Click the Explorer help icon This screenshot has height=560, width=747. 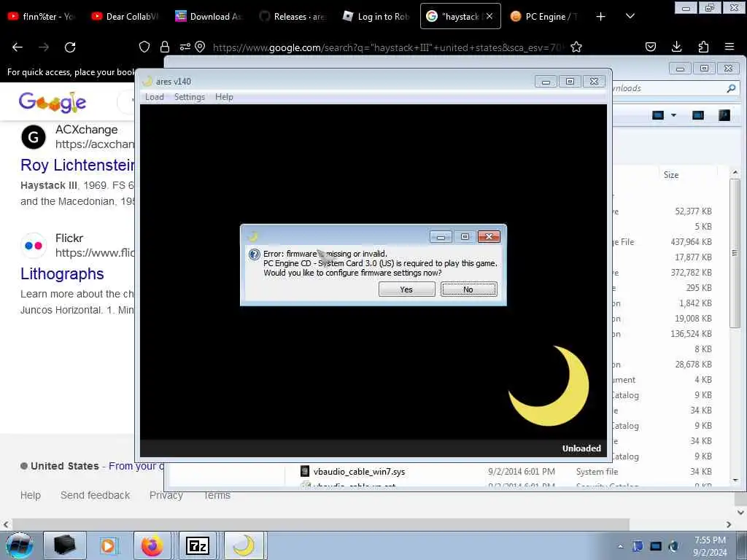coord(724,115)
